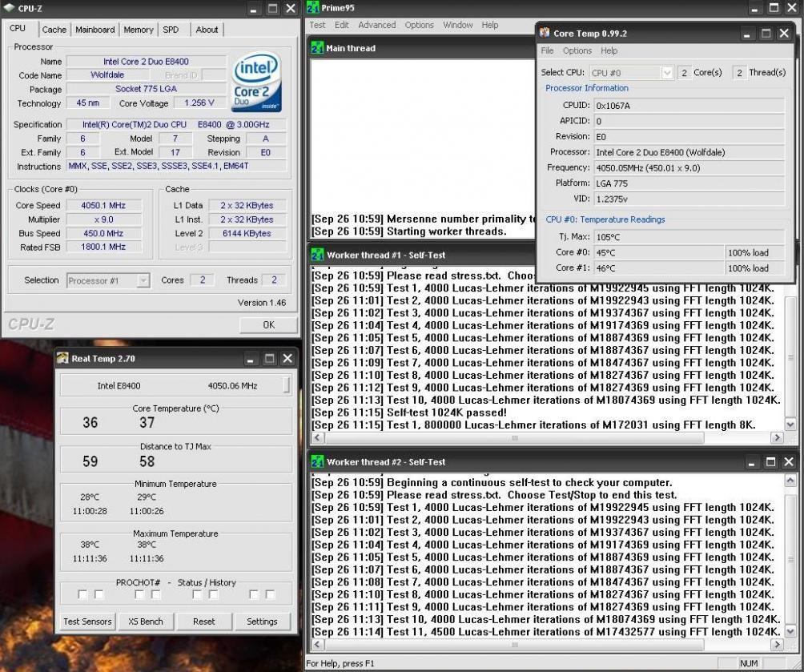Toggle the seventh PROCHOT# status checkbox
804x672 pixels.
coord(254,594)
